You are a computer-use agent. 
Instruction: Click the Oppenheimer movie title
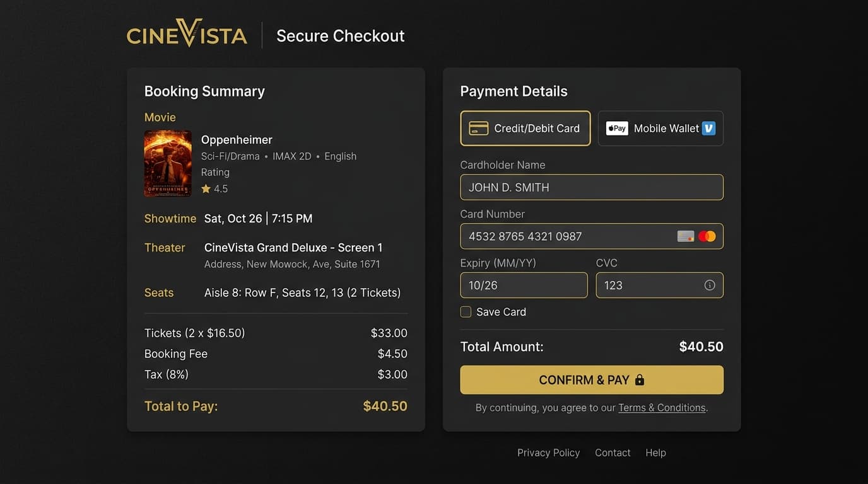click(237, 140)
